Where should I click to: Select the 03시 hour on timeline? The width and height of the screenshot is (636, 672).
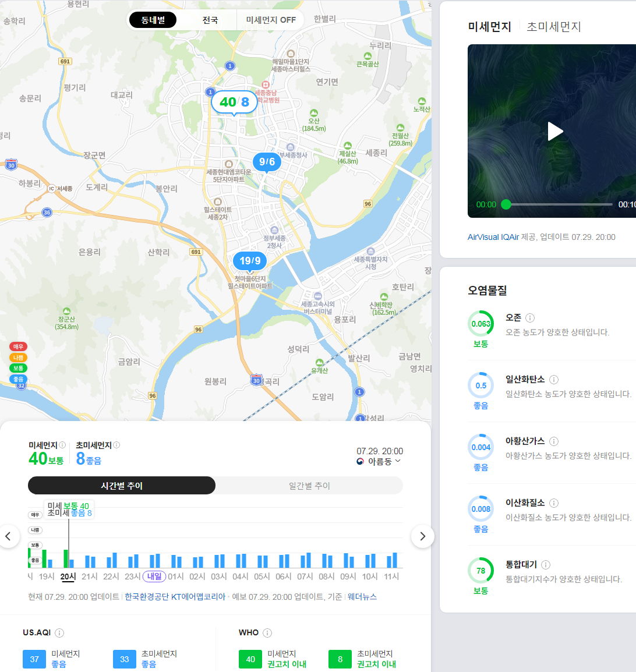[218, 577]
